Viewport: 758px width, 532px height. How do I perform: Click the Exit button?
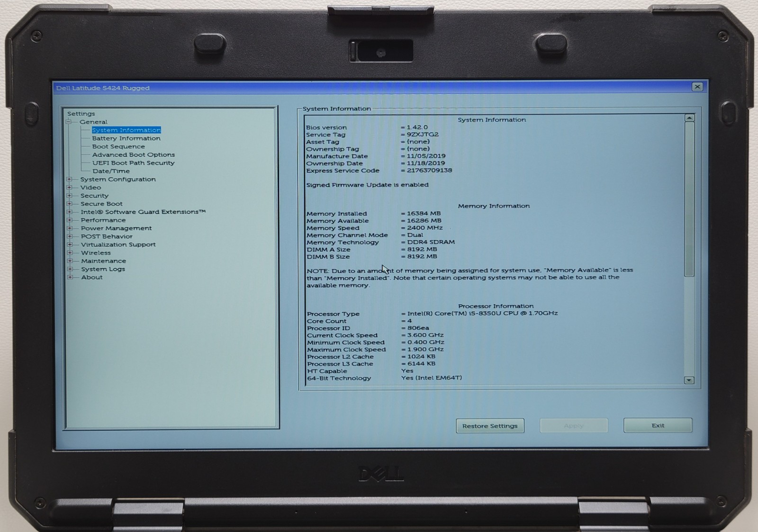coord(658,425)
